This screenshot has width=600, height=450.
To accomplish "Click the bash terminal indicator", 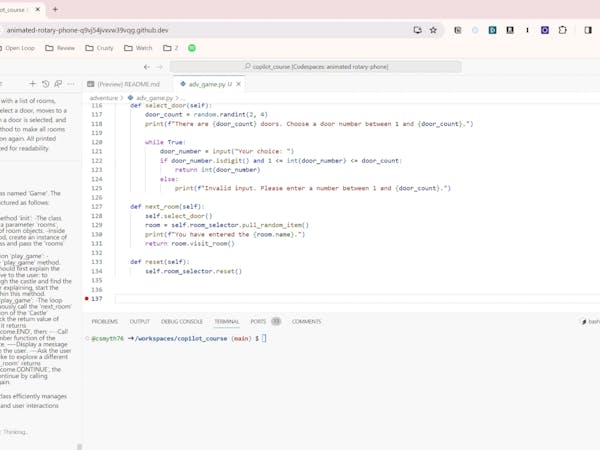I will point(590,322).
